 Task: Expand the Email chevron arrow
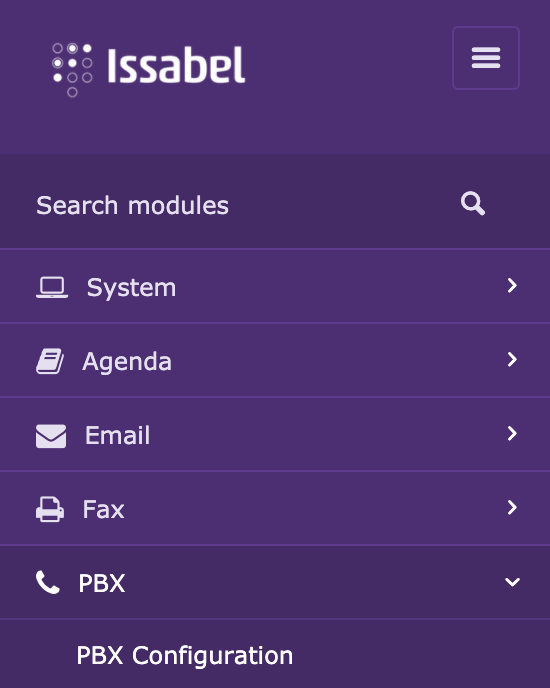coord(512,434)
